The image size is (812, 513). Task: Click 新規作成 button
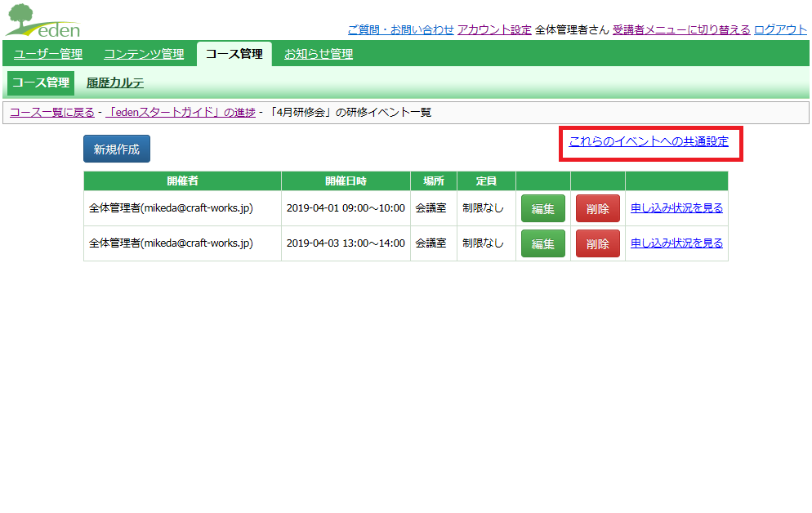point(117,149)
